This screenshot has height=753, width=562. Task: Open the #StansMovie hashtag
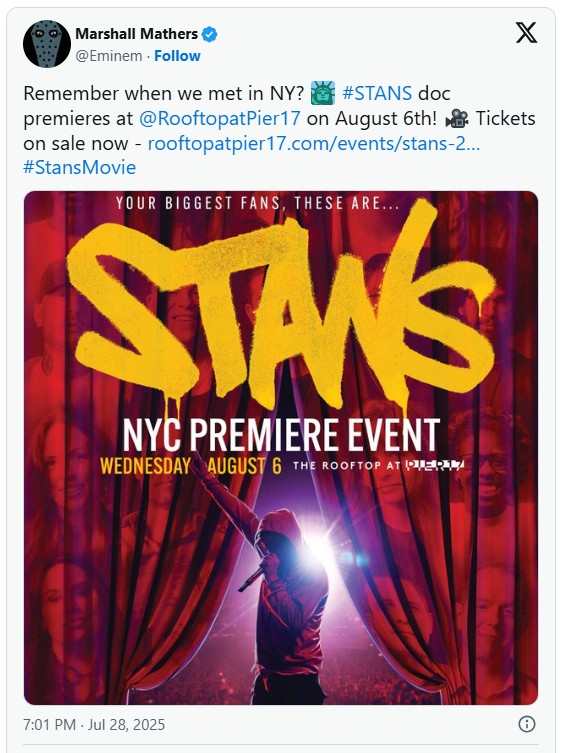click(80, 168)
